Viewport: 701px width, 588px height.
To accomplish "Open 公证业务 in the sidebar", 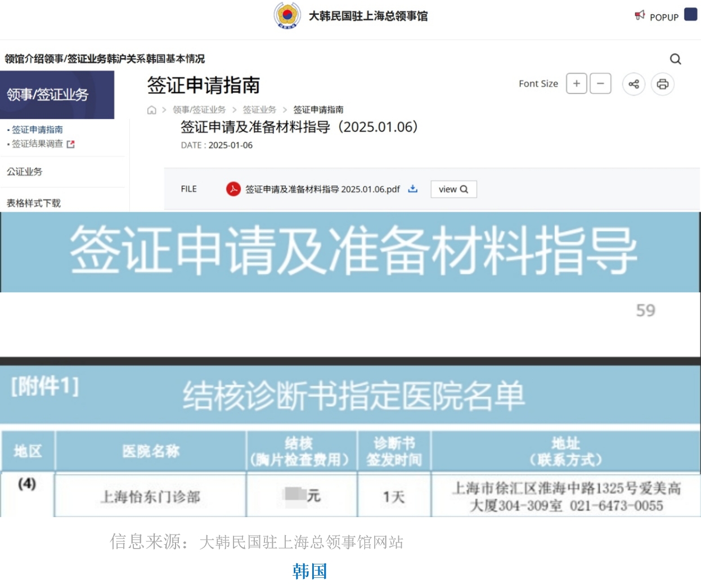I will [x=25, y=172].
